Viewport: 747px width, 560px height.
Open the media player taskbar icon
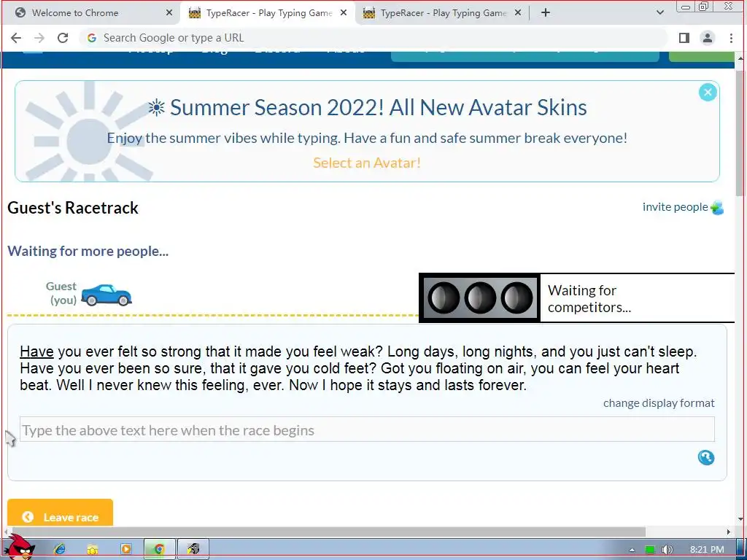click(125, 549)
